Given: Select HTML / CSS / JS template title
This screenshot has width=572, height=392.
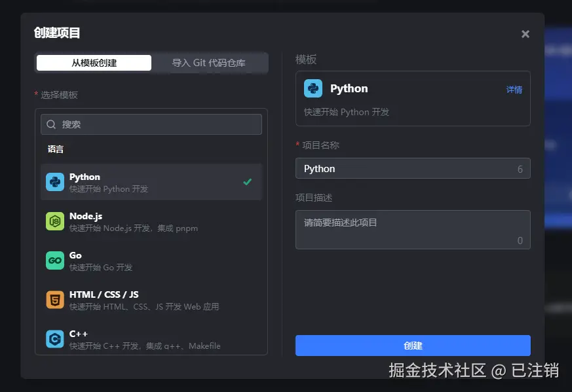Looking at the screenshot, I should pyautogui.click(x=104, y=294).
